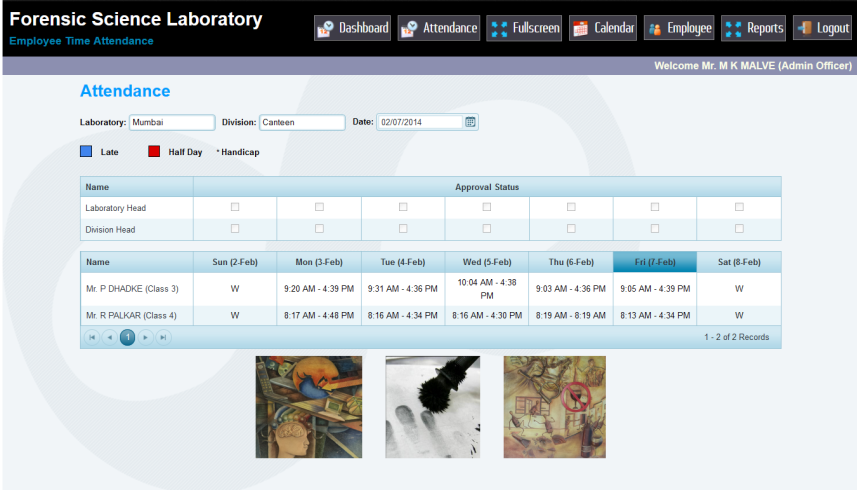The width and height of the screenshot is (857, 490).
Task: Select the Fri (7-Feb) column header
Action: [x=655, y=262]
